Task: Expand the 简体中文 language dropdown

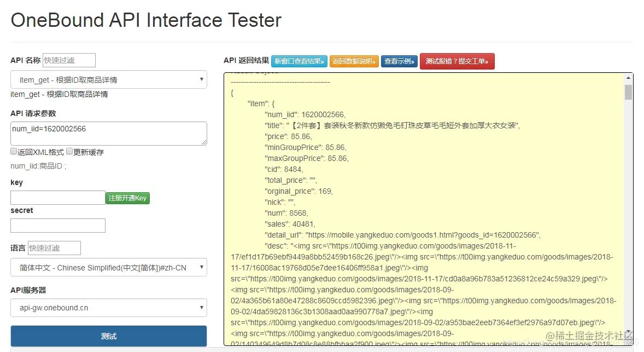Action: [x=108, y=268]
